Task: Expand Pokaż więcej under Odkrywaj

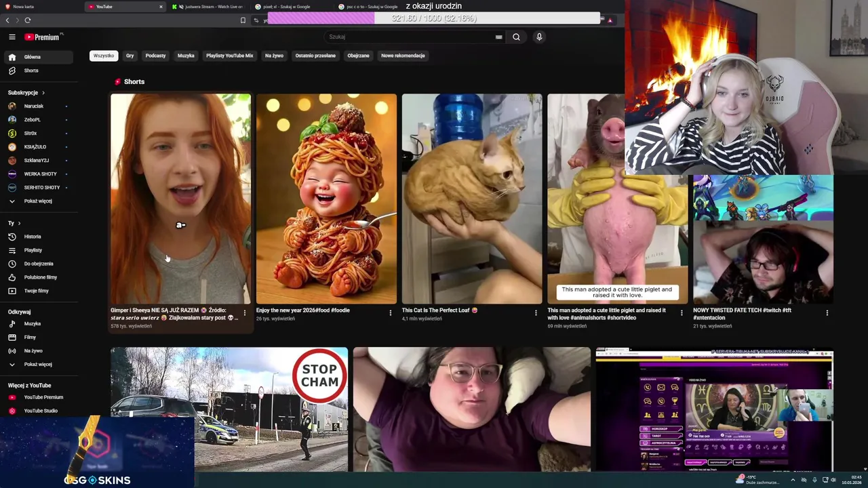Action: coord(38,365)
